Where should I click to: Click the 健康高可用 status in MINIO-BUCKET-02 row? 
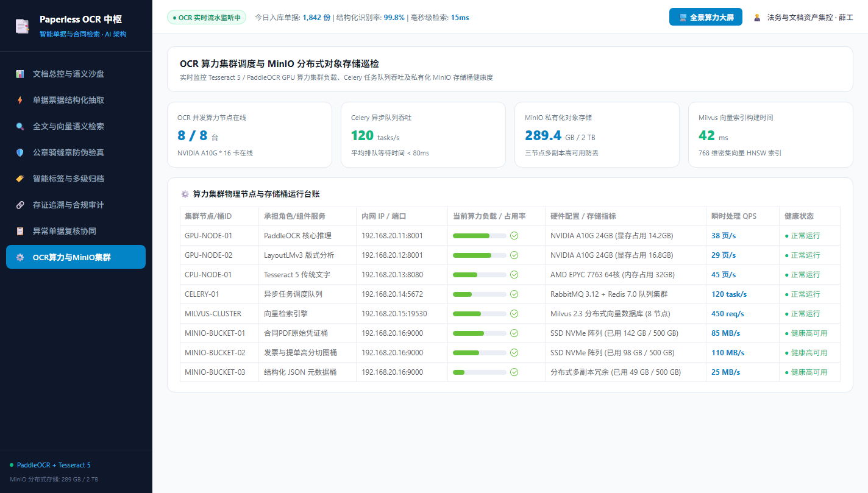806,352
